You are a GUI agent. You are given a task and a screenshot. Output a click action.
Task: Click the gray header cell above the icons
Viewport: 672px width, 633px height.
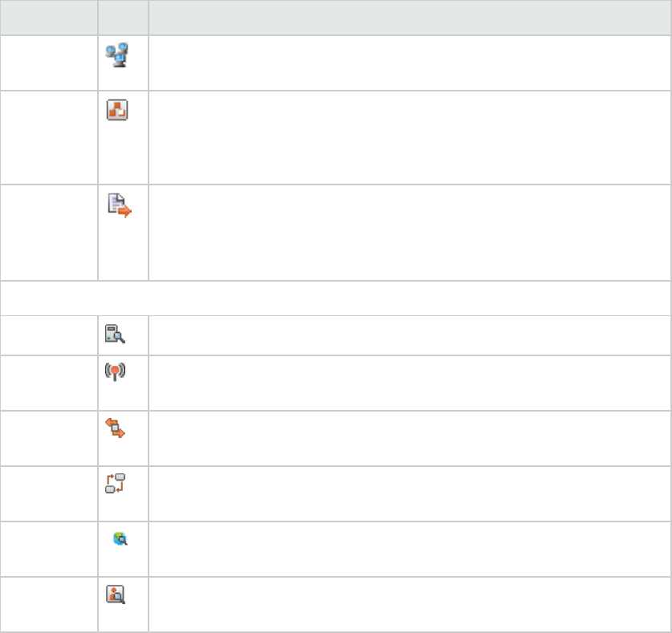pyautogui.click(x=123, y=18)
